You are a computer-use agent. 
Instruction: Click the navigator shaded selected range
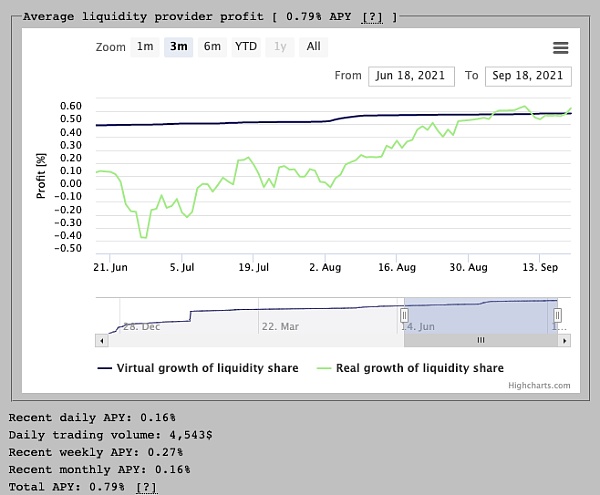(480, 315)
